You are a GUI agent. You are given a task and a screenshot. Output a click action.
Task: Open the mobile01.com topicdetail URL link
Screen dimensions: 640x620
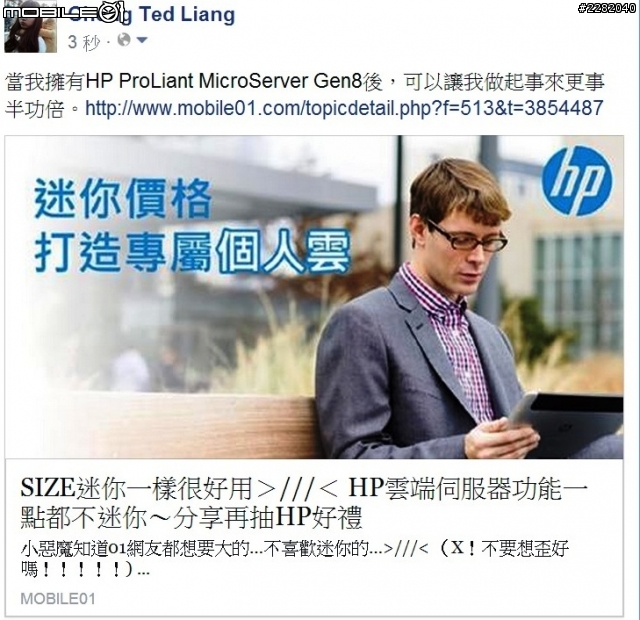click(x=344, y=108)
